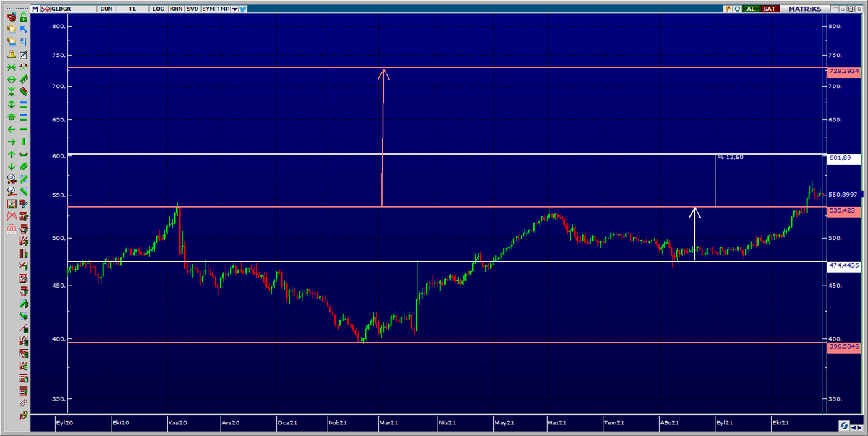Click the blue right double-arrows icon
The height and width of the screenshot is (436, 868).
[x=24, y=116]
